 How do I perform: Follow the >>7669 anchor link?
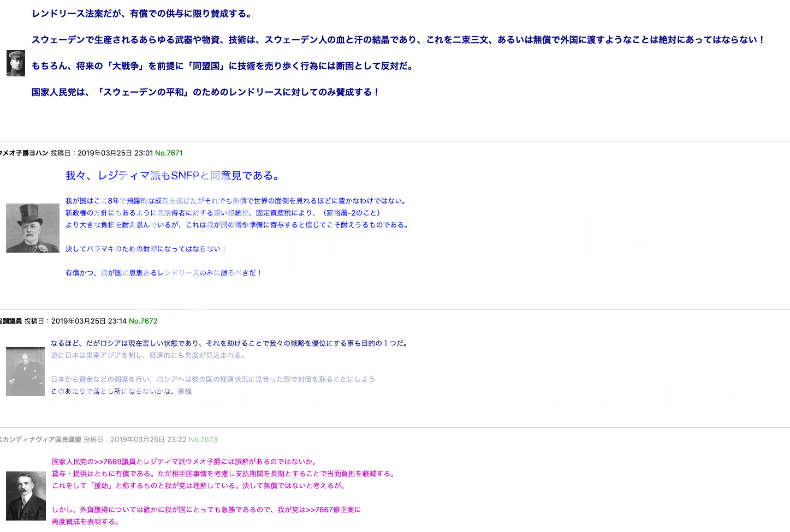[107, 462]
